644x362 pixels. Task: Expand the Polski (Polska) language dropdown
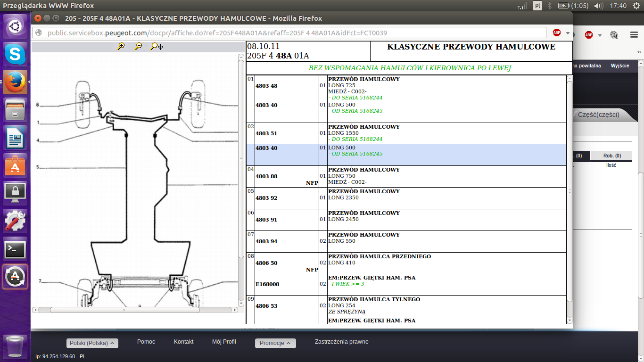coord(92,343)
